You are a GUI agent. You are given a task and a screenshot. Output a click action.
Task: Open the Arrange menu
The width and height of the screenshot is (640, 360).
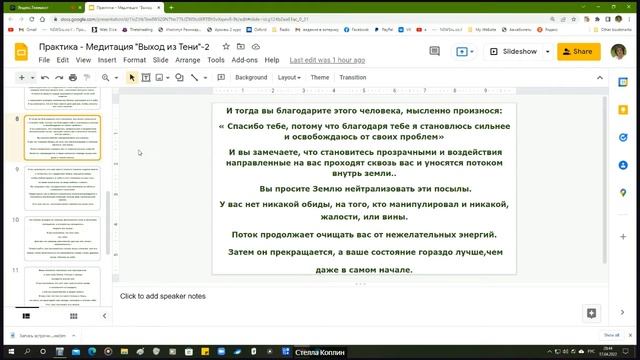188,60
